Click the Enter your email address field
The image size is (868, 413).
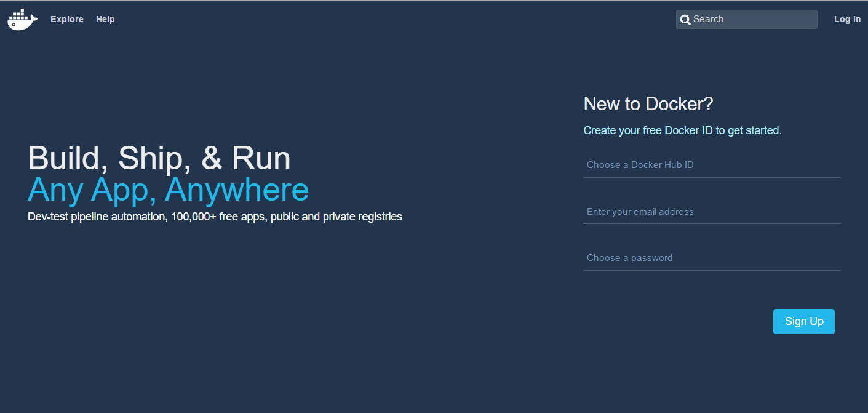tap(712, 212)
